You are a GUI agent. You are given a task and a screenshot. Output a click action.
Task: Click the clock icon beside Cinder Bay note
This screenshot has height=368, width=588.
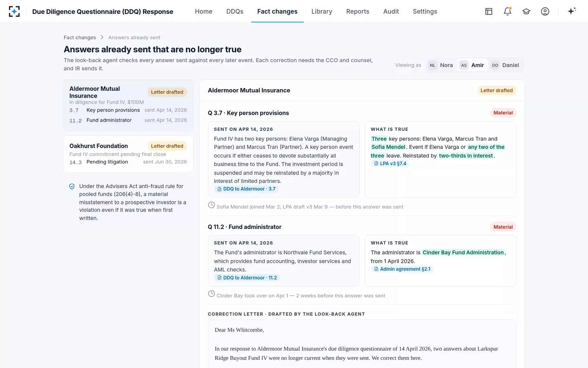point(212,294)
